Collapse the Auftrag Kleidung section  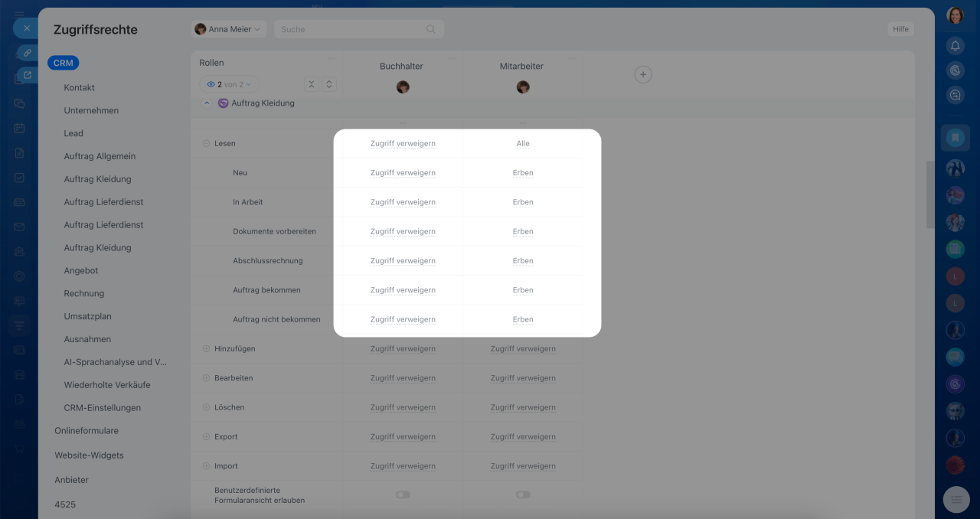click(207, 103)
